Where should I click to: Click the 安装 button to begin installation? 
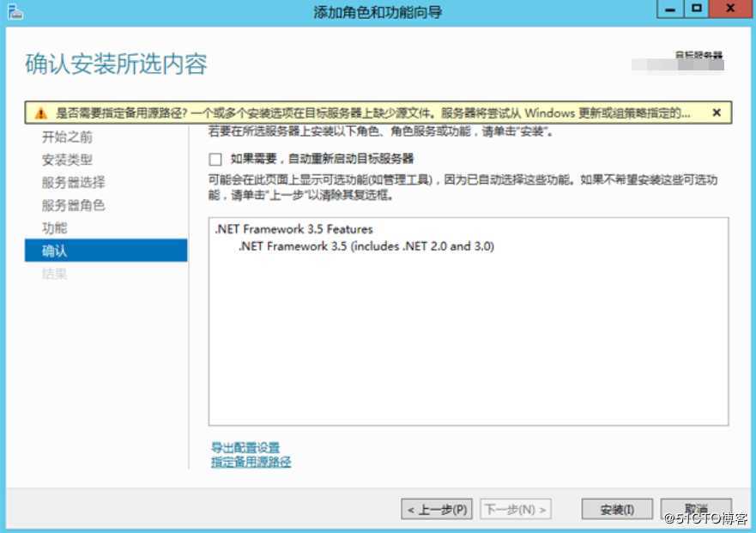pyautogui.click(x=616, y=507)
